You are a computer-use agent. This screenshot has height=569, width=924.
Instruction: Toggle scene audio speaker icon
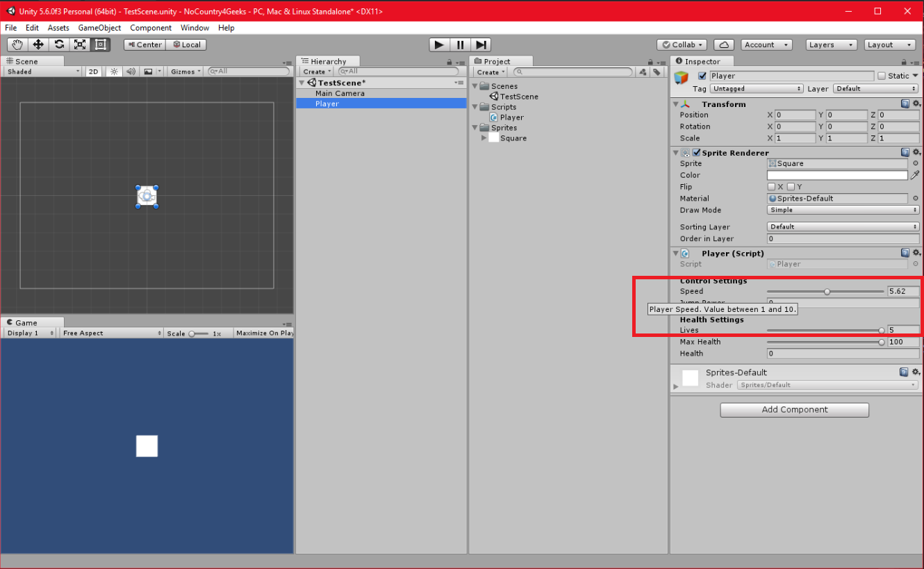(131, 72)
